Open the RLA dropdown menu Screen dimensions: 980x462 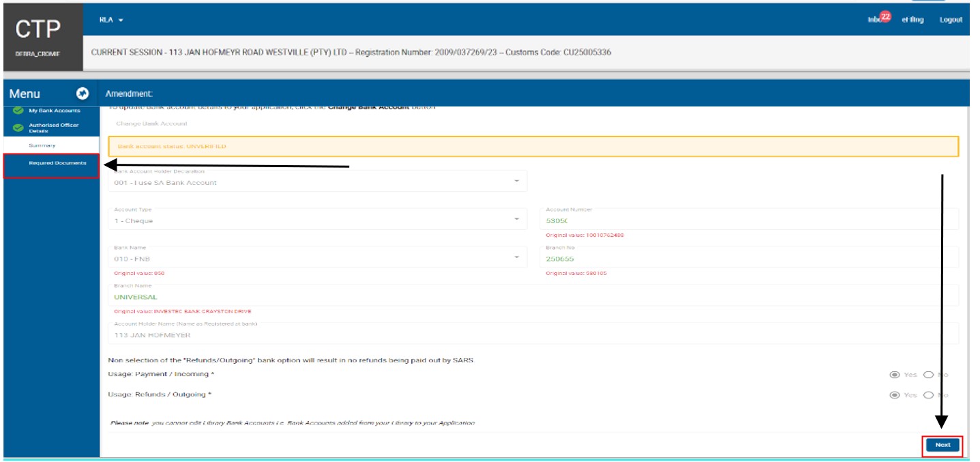coord(111,20)
